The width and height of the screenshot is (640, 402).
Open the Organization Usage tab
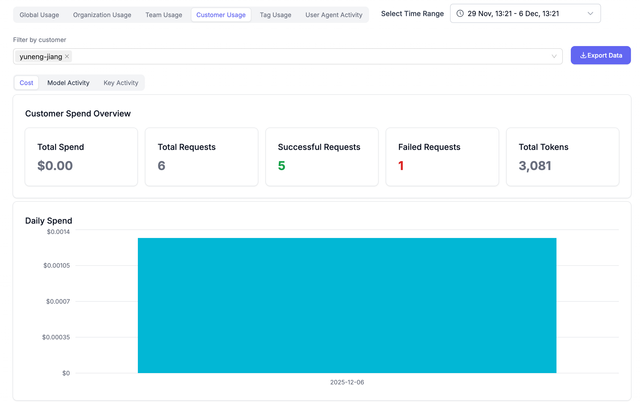click(103, 15)
